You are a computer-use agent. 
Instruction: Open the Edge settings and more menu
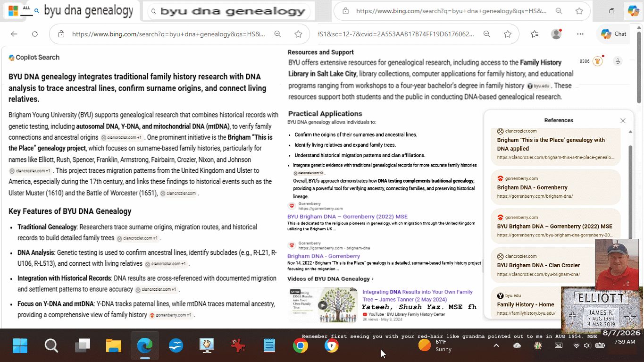click(x=580, y=34)
